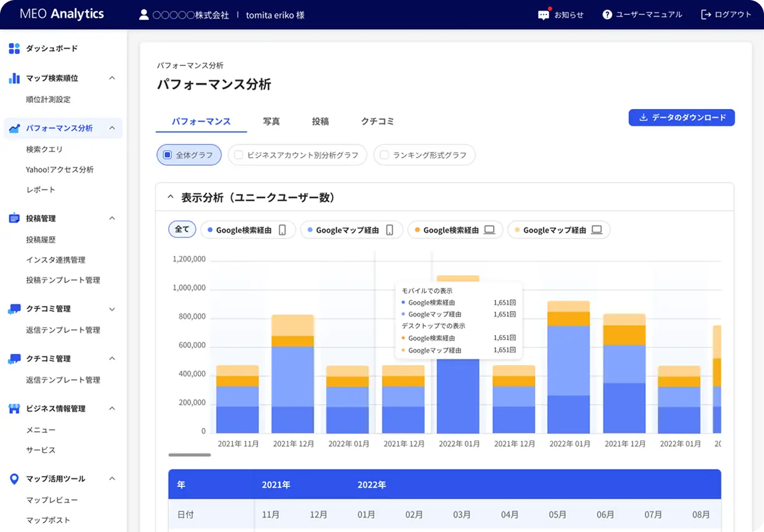Click the マップ活用ツール location pin icon
The width and height of the screenshot is (764, 532).
14,479
